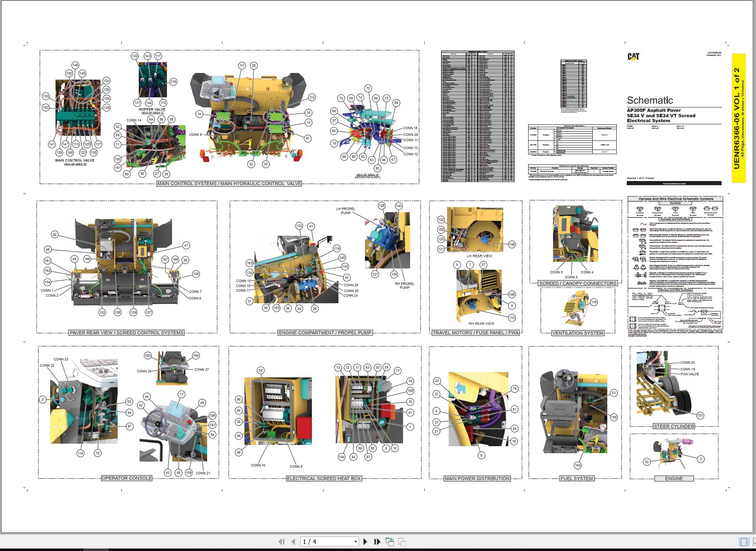The image size is (756, 551).
Task: Click the CONN 10 label
Action: point(258,465)
